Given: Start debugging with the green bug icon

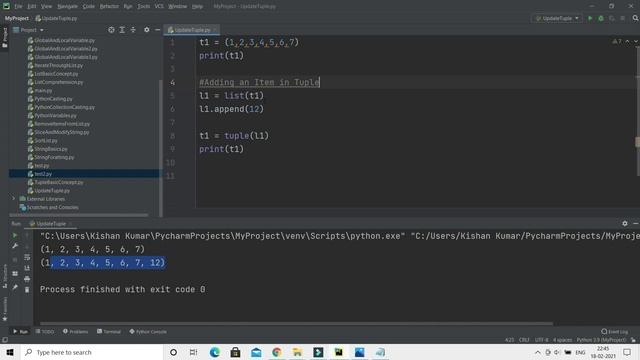Looking at the screenshot, I should coord(601,18).
